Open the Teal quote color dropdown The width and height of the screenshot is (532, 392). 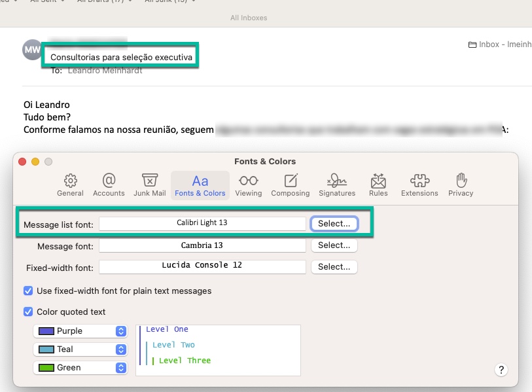(x=80, y=349)
